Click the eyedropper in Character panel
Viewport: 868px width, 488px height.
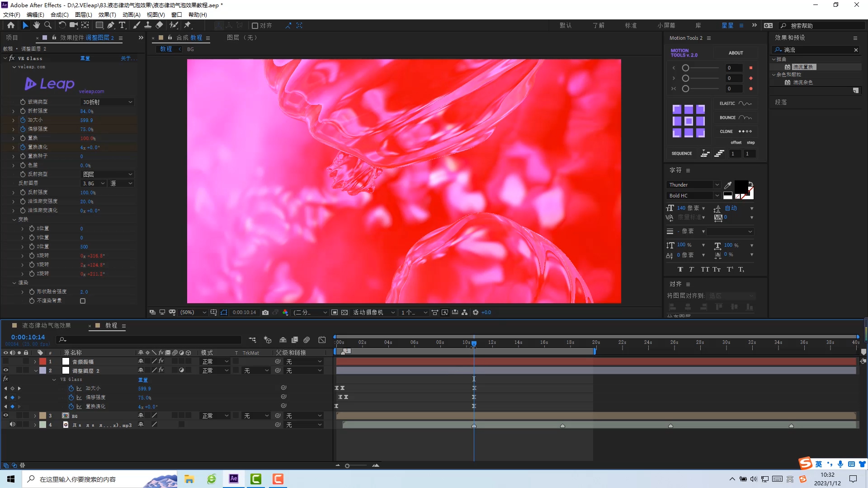(728, 185)
